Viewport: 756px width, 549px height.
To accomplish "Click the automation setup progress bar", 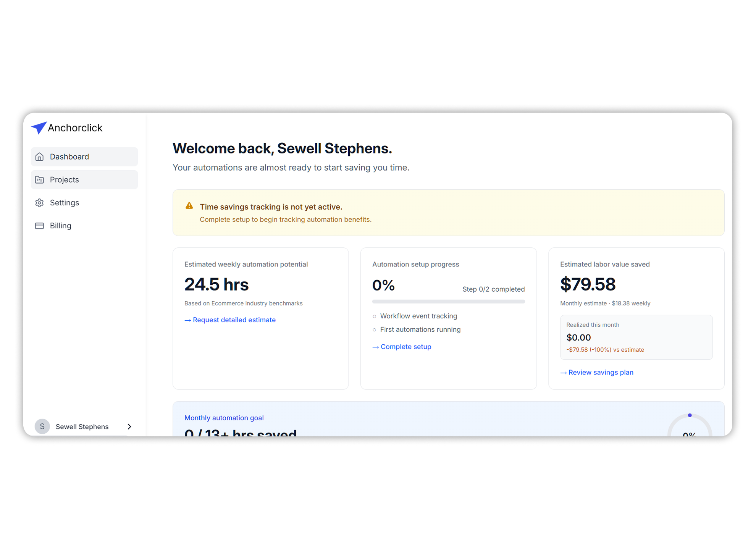I will 448,302.
